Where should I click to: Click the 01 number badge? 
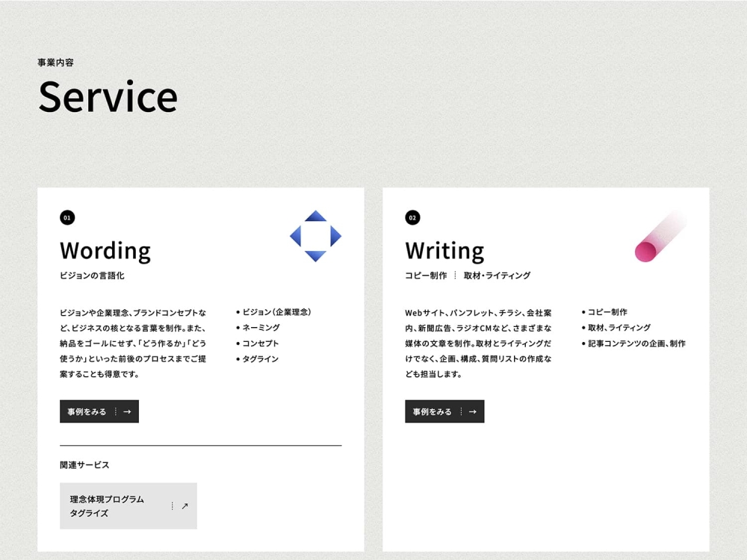point(67,218)
